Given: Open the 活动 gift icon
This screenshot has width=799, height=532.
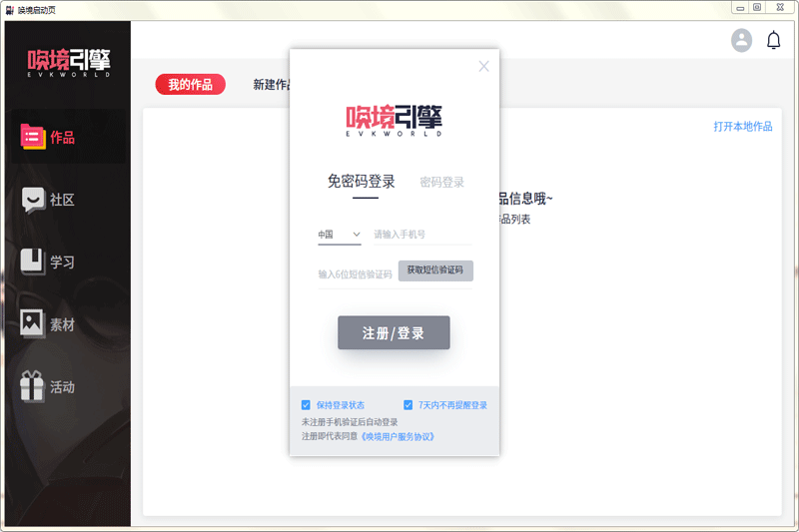Looking at the screenshot, I should (32, 386).
